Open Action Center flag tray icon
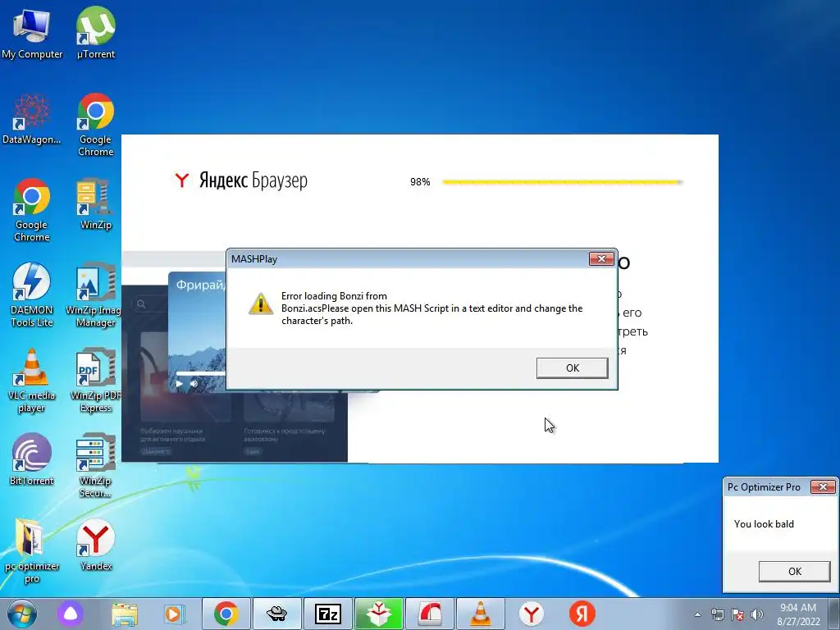This screenshot has height=630, width=840. pos(737,614)
